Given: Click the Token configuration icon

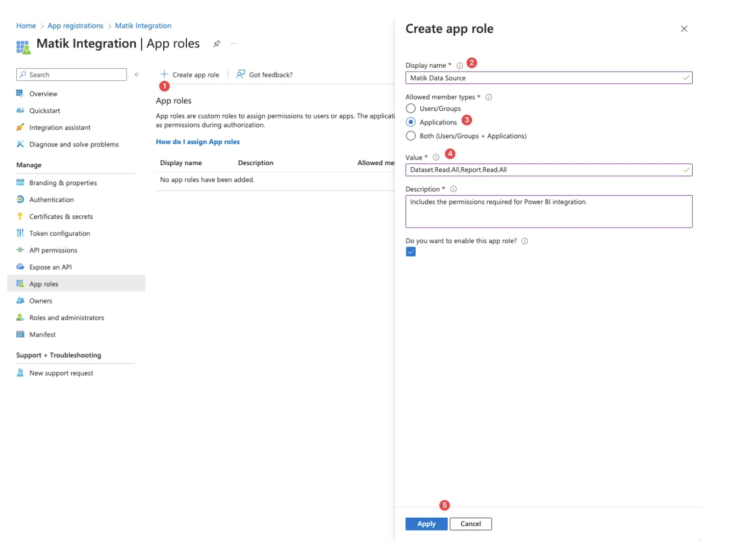Looking at the screenshot, I should pyautogui.click(x=20, y=233).
